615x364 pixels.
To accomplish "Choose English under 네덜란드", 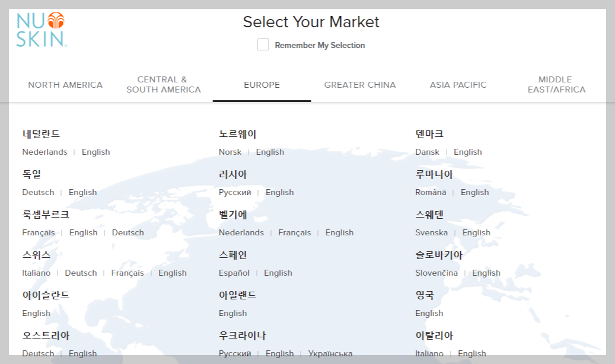I will [x=95, y=152].
